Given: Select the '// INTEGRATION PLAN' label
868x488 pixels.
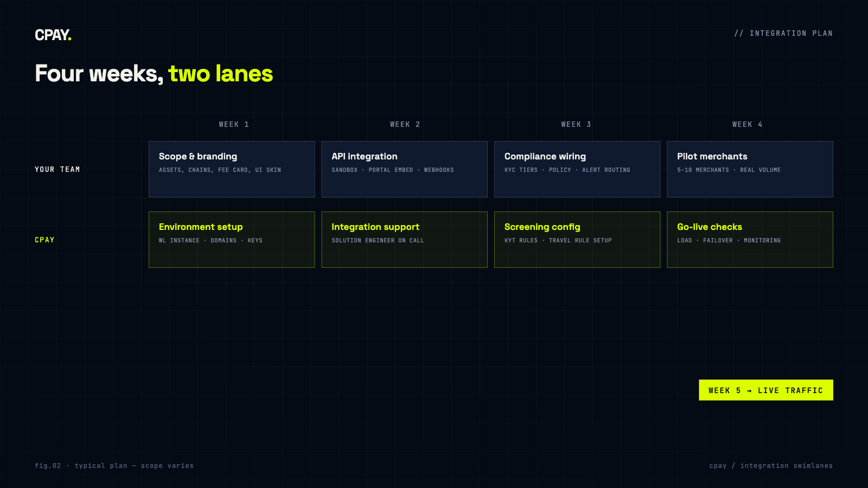Looking at the screenshot, I should [x=783, y=33].
